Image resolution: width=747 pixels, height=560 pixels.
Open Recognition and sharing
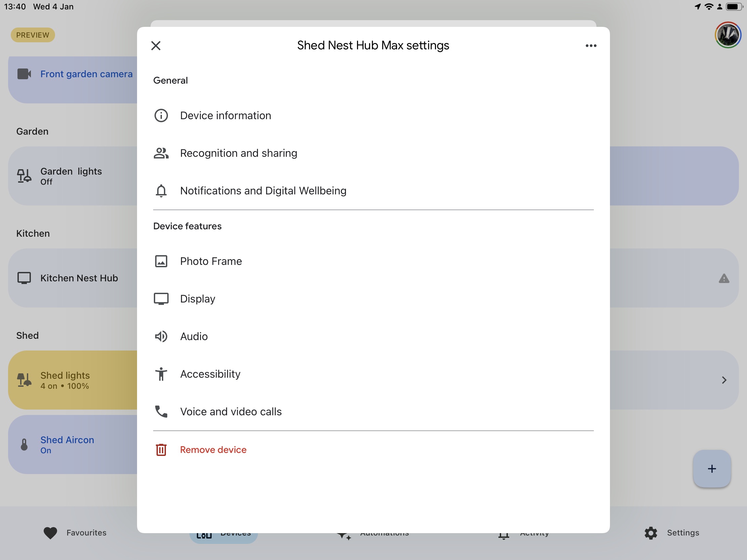373,153
